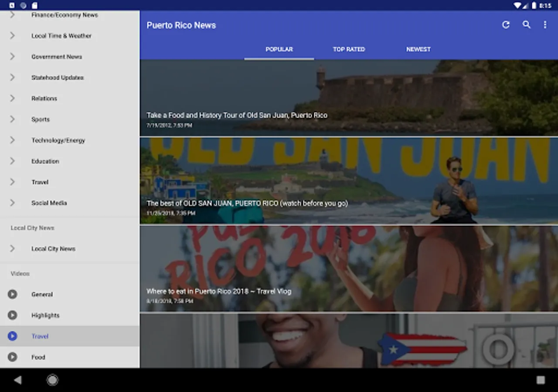
Task: Expand the Education chevron
Action: coord(12,161)
